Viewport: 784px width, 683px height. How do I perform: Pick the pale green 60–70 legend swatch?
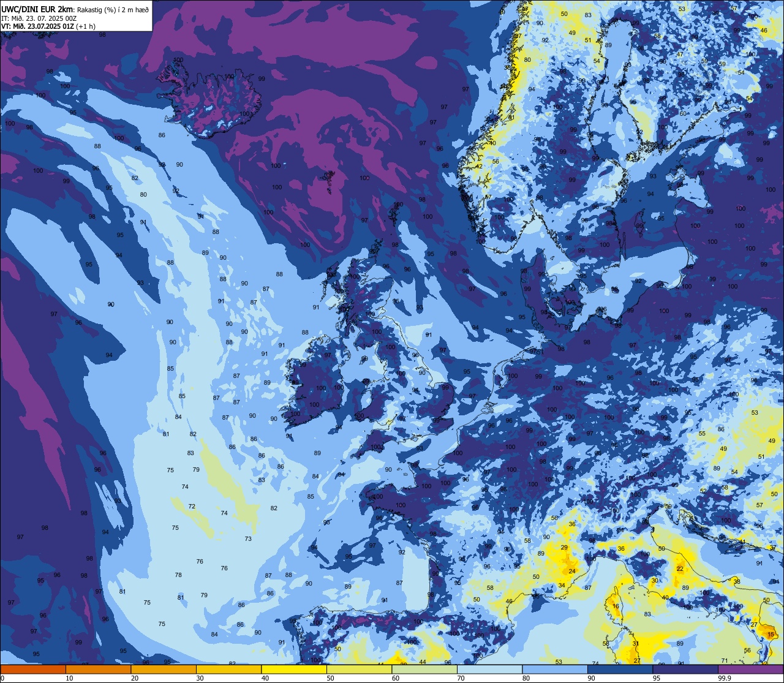424,669
